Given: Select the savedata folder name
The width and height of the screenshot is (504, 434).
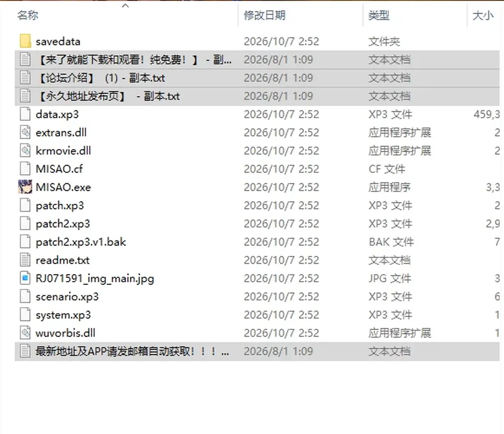Looking at the screenshot, I should pos(58,42).
